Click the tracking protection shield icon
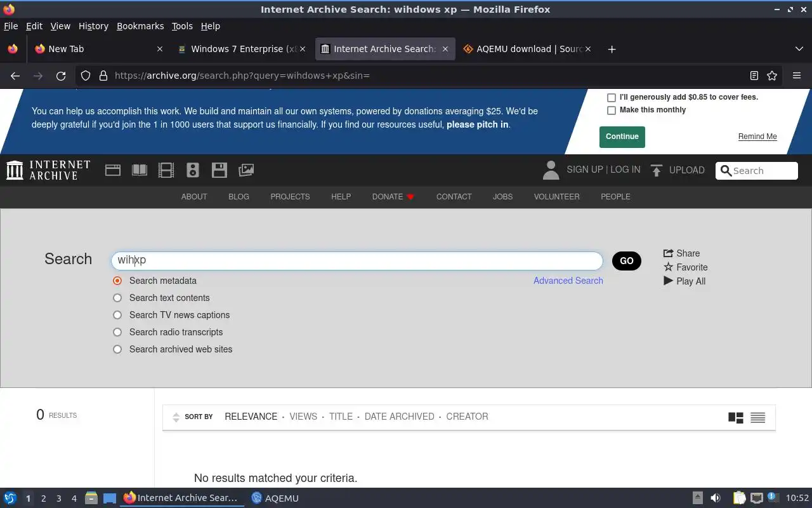 coord(86,76)
